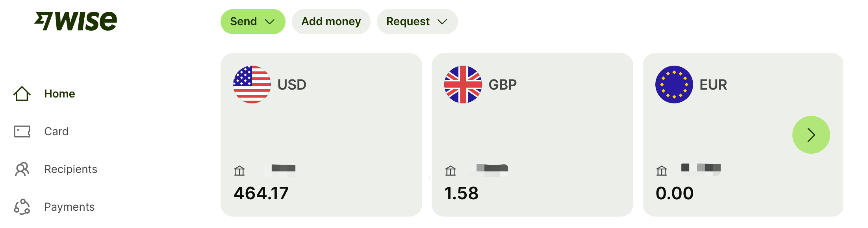The image size is (868, 228).
Task: Click the Payments cycle icon
Action: (22, 207)
